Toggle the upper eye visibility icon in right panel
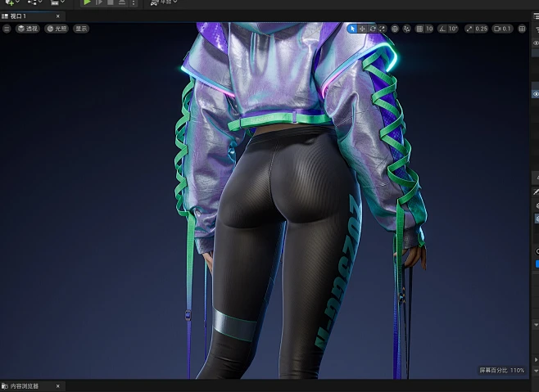The height and width of the screenshot is (392, 539). pyautogui.click(x=536, y=43)
